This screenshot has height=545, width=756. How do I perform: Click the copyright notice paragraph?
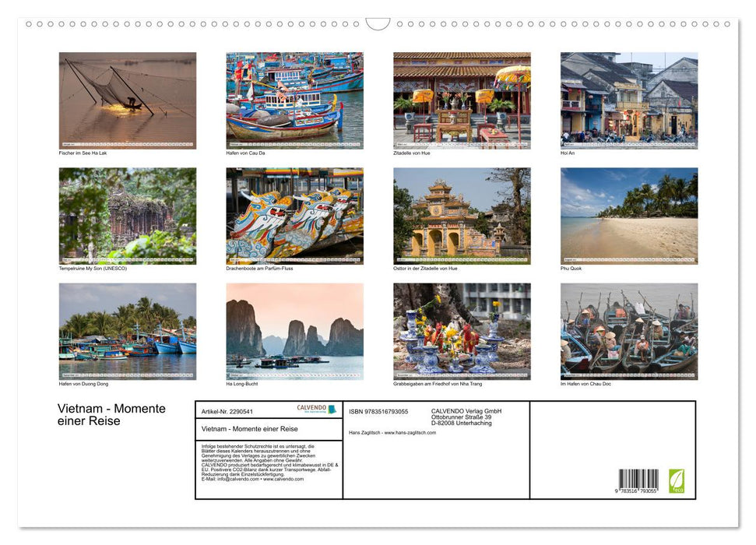point(269,462)
